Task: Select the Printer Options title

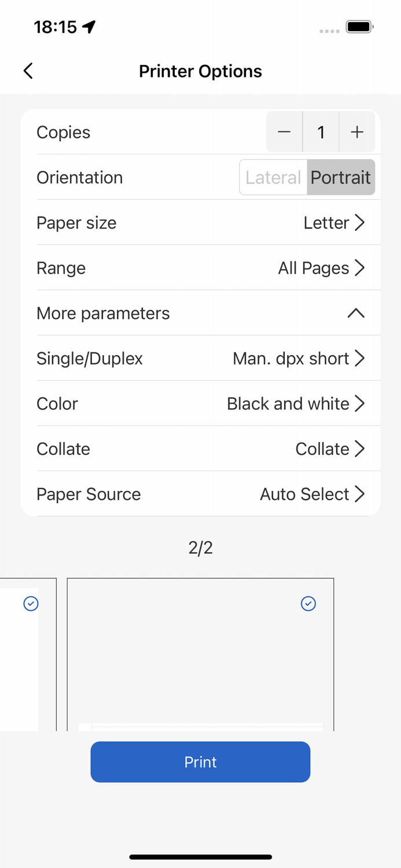Action: click(x=200, y=71)
